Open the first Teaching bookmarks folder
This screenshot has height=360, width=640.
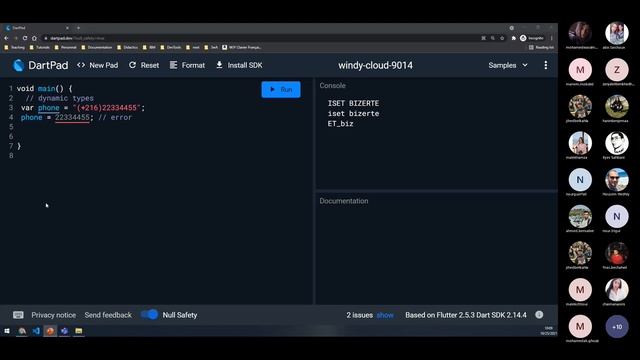pos(15,47)
